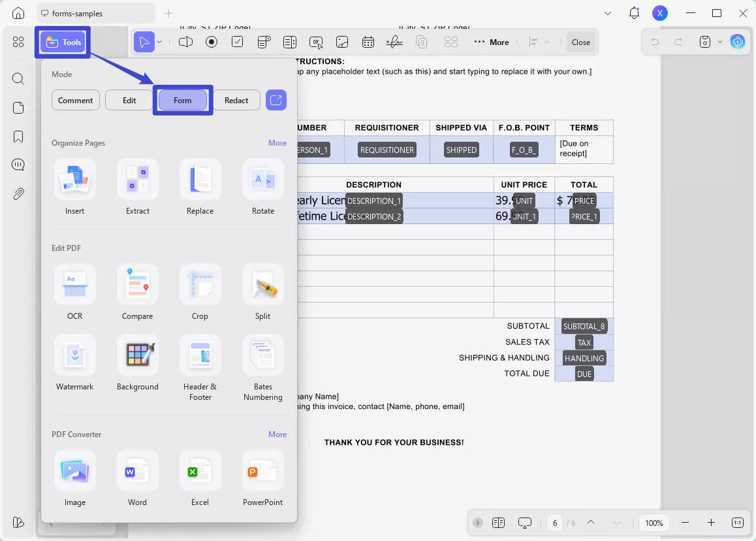
Task: Open the AI assistant icon
Action: click(x=737, y=42)
